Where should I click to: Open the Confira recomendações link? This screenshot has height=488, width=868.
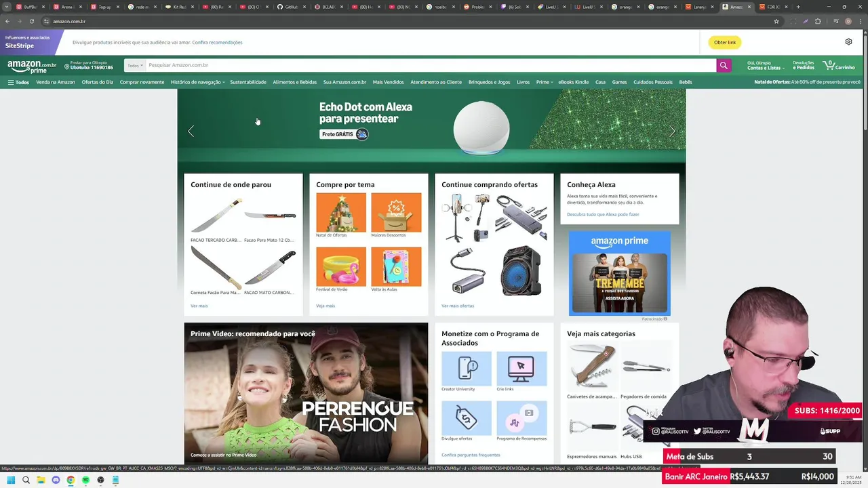pyautogui.click(x=217, y=42)
